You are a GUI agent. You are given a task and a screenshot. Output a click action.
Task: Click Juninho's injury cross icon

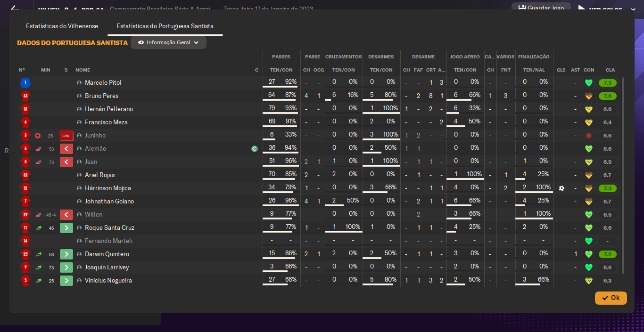pyautogui.click(x=38, y=136)
